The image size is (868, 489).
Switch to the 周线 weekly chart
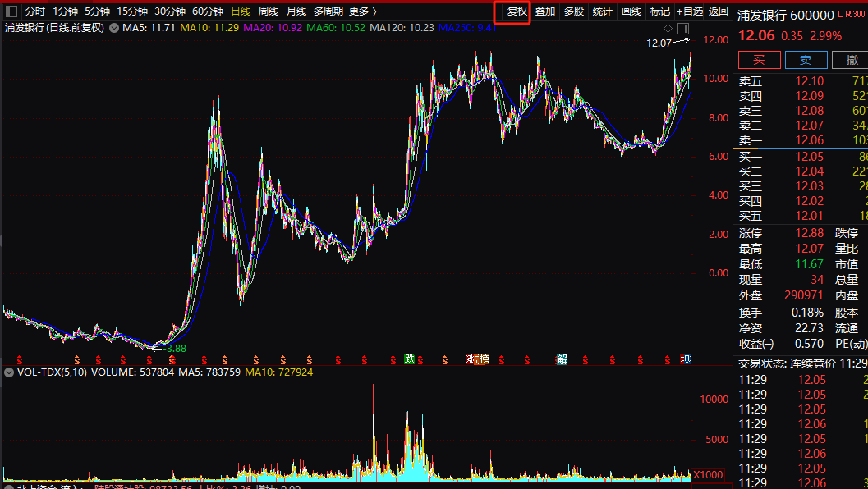point(269,11)
